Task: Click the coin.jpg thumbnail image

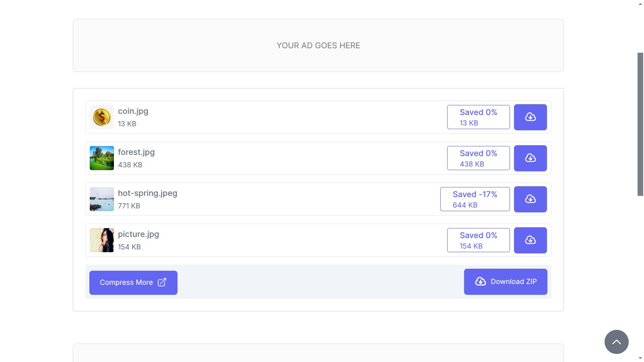Action: click(102, 117)
